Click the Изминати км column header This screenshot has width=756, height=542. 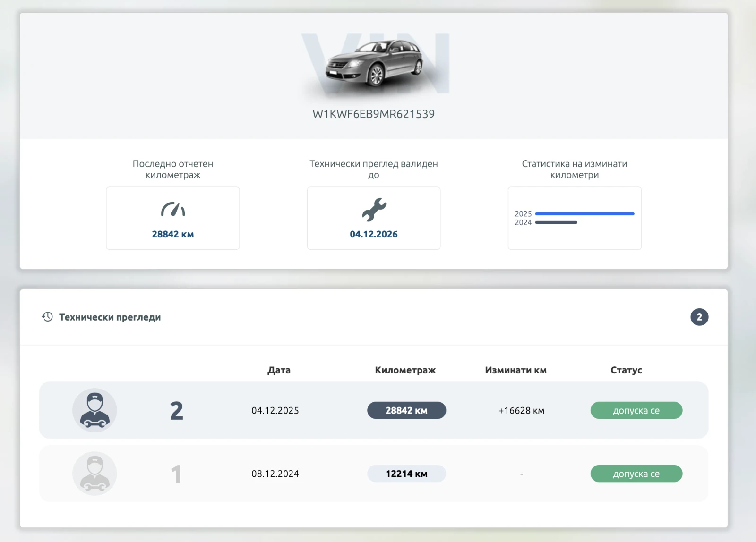point(515,370)
